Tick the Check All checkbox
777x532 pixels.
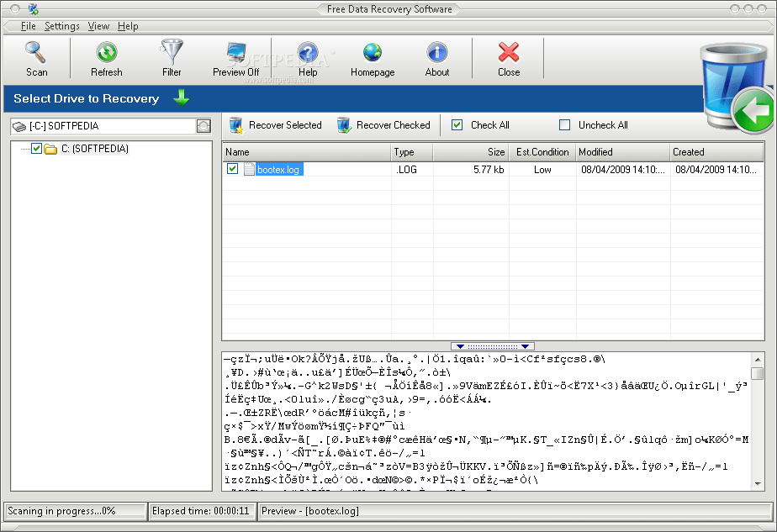tap(457, 125)
